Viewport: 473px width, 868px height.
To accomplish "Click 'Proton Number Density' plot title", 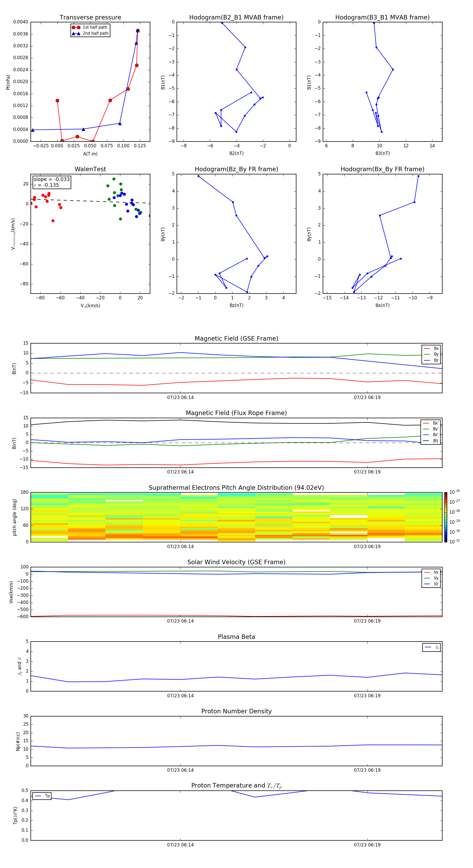I will [x=236, y=711].
